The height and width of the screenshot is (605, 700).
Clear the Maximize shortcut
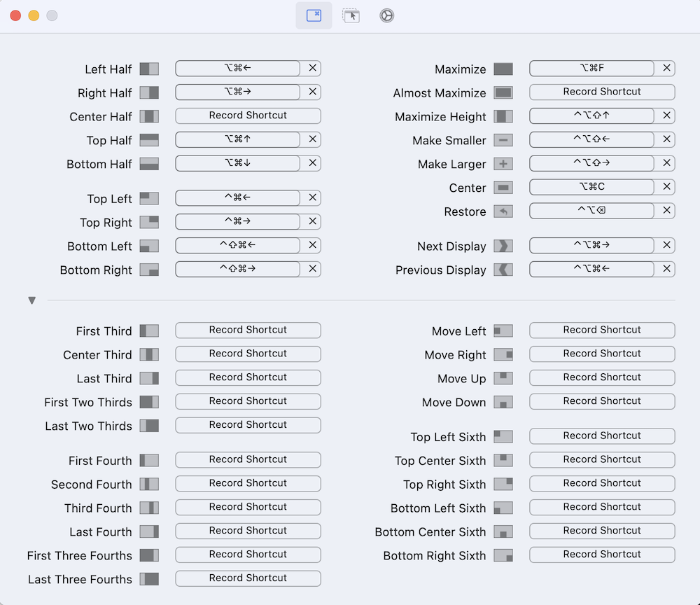[666, 68]
